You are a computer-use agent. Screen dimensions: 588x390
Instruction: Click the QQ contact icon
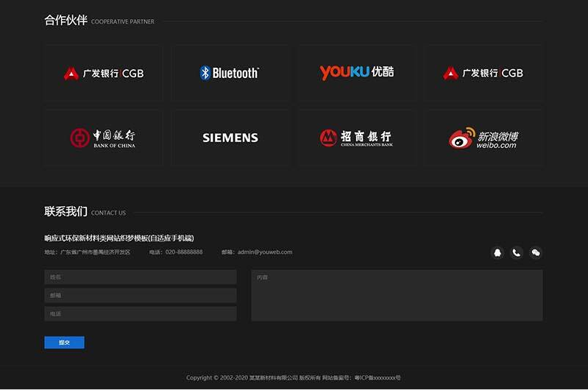pos(497,252)
